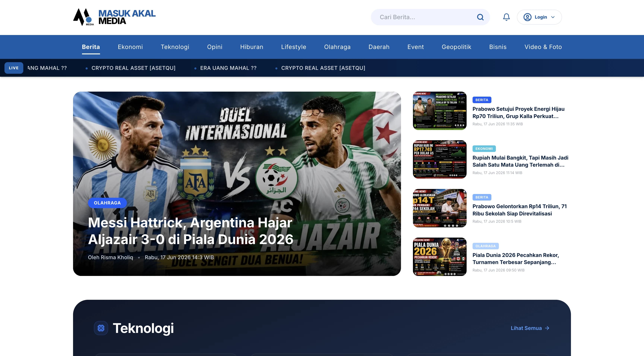
Task: Open the Rupiah Rp17.749 thumbnail
Action: (x=440, y=159)
